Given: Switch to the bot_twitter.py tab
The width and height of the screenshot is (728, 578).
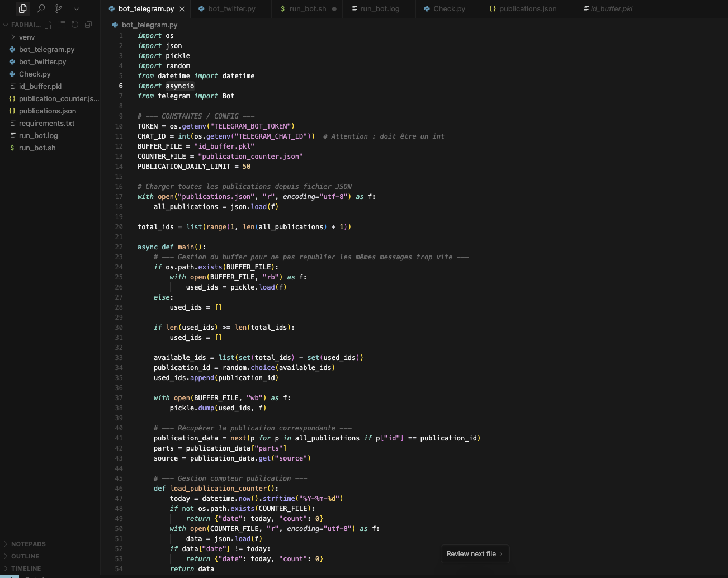Looking at the screenshot, I should click(x=231, y=9).
